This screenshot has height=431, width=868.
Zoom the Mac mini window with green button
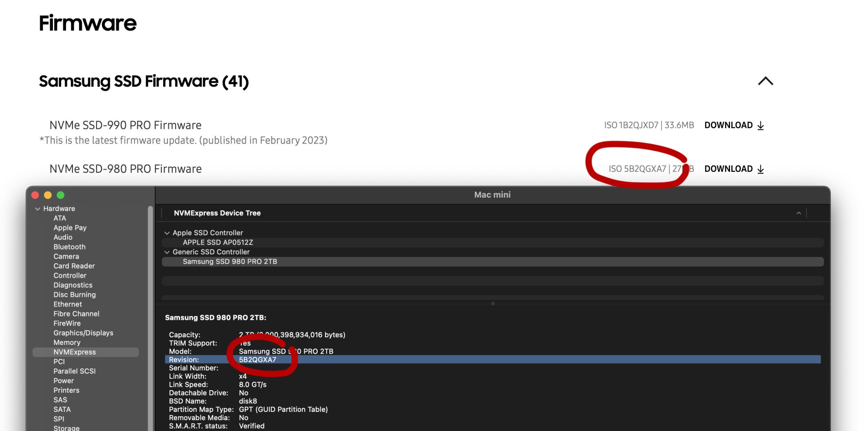60,195
